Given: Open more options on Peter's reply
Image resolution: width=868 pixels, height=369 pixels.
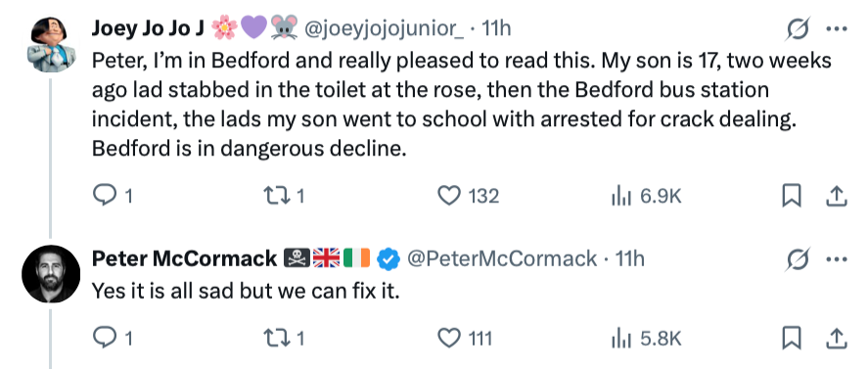Looking at the screenshot, I should [x=837, y=258].
